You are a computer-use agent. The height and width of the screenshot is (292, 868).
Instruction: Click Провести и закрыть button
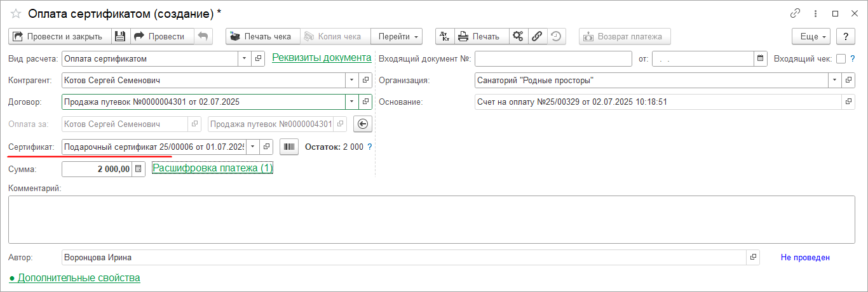pos(60,37)
